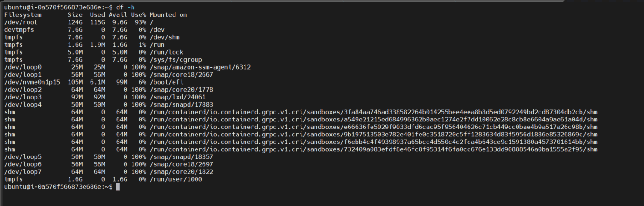Click the /snap/amazon-ssm-agent/6312 mount path
This screenshot has width=644, height=206.
pyautogui.click(x=200, y=67)
